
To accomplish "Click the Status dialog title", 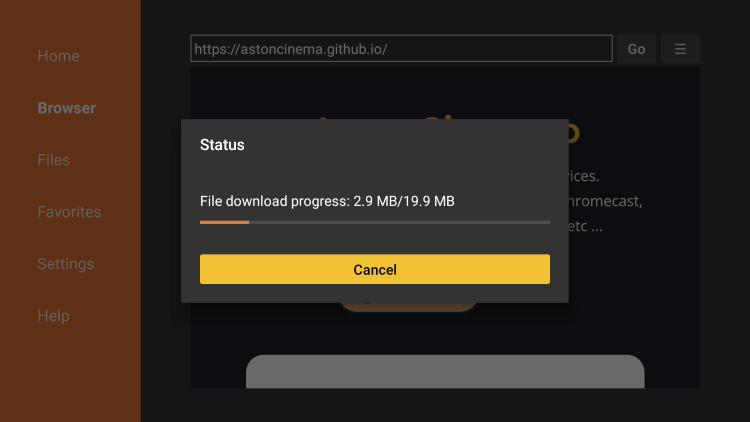I will coord(222,145).
